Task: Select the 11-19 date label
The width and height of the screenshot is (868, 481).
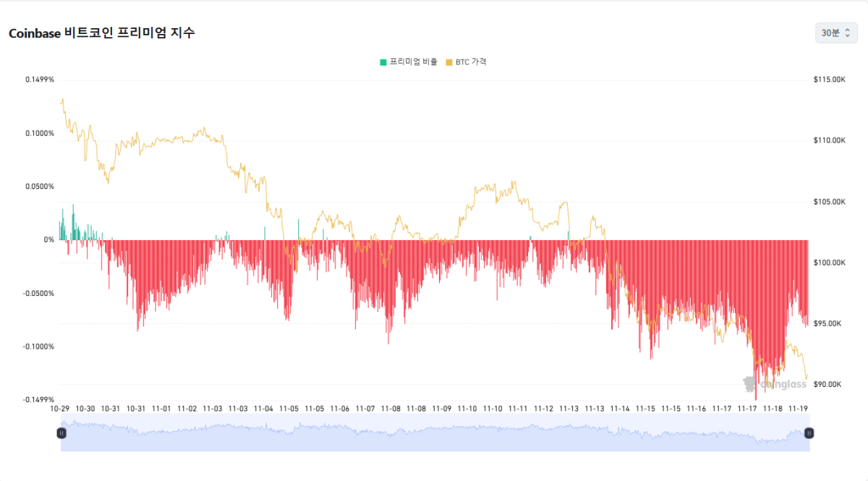Action: [799, 409]
